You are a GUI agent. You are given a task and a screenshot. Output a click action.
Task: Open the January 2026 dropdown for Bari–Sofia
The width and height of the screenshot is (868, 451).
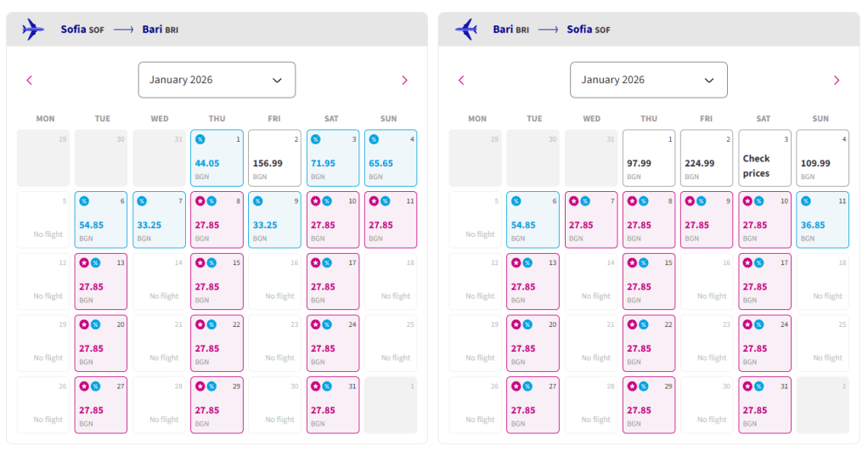point(648,80)
